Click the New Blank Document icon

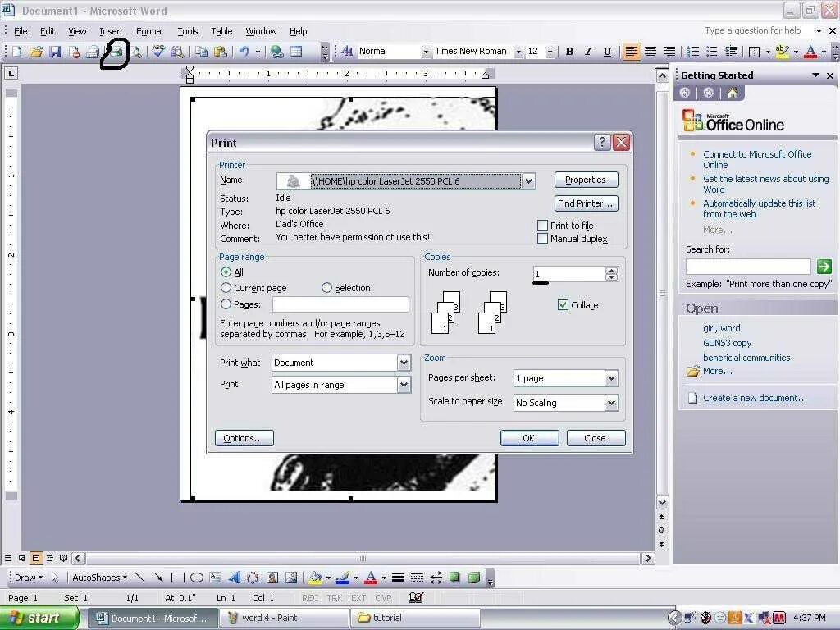[x=17, y=52]
